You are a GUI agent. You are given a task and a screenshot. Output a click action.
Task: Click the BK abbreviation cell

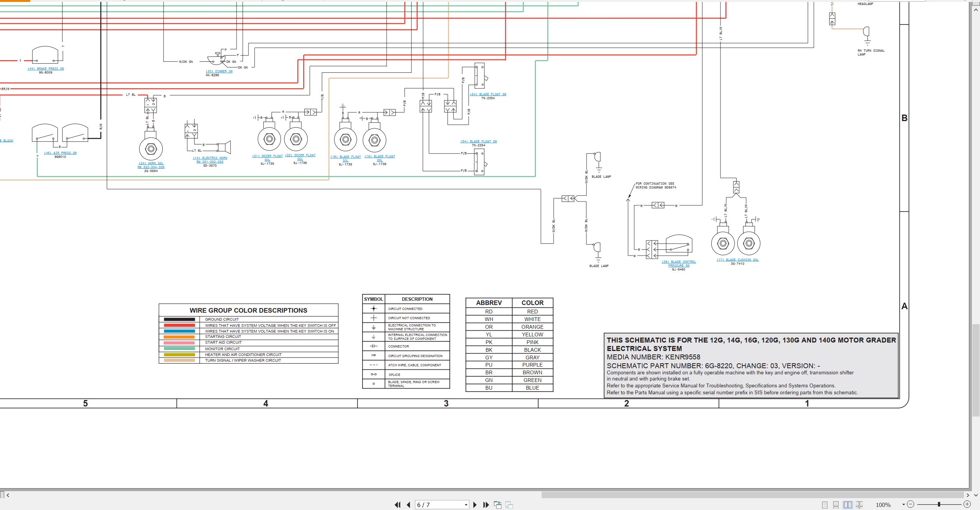coord(489,350)
